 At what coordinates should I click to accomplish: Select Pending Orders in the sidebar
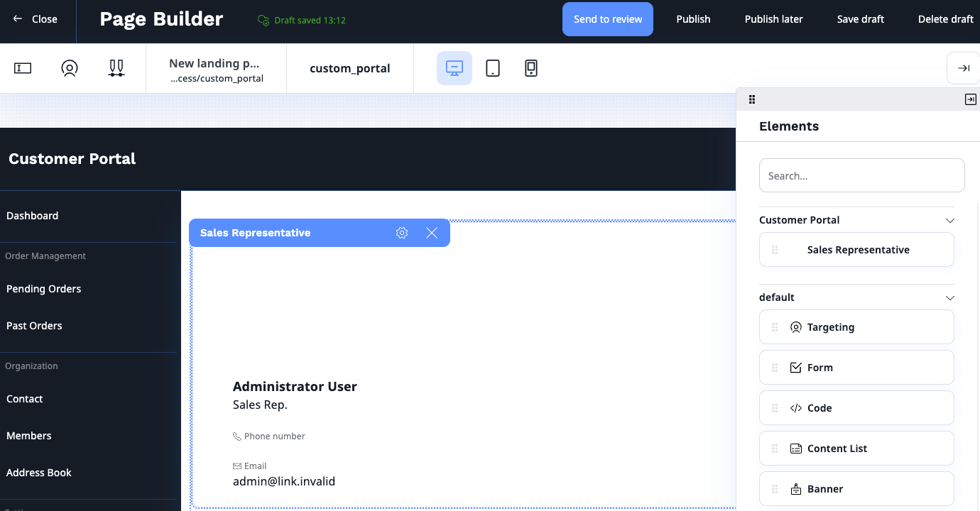pos(43,288)
